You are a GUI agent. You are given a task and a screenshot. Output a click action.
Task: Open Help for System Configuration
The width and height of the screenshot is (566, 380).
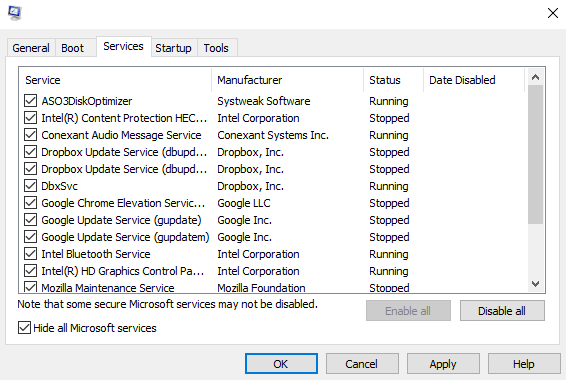524,363
